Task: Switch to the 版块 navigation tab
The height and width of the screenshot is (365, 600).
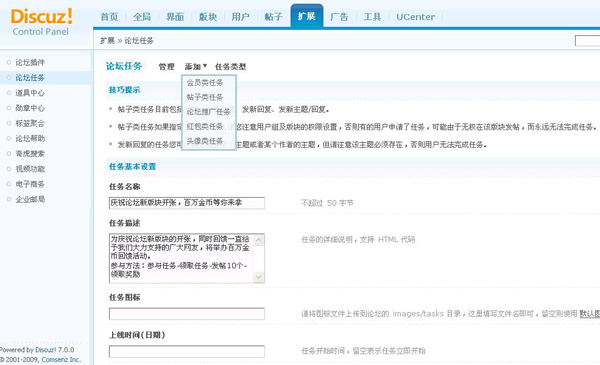Action: (x=208, y=17)
